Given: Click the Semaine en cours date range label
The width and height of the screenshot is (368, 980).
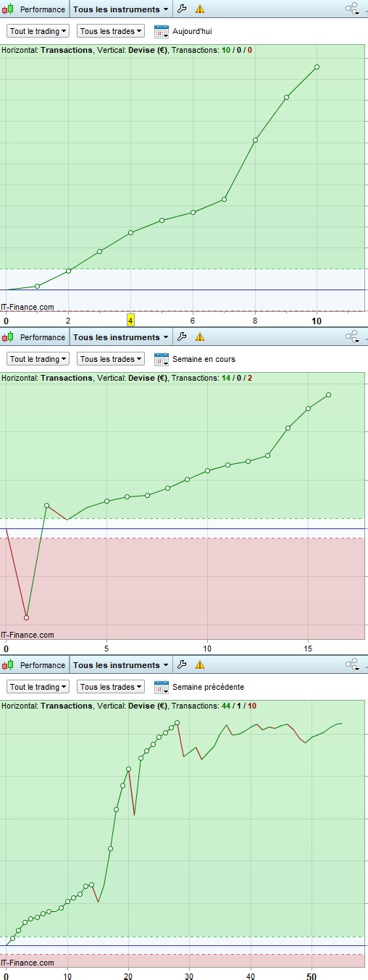Looking at the screenshot, I should tap(204, 359).
